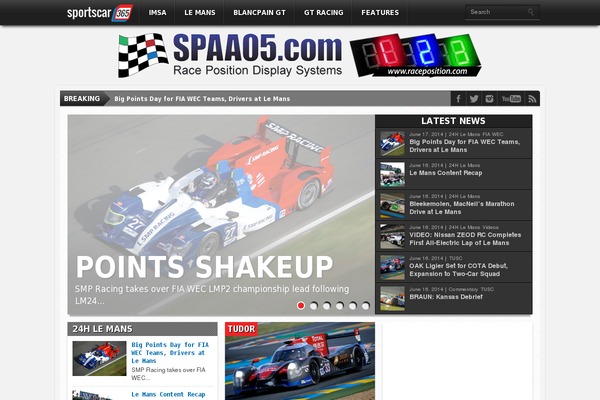The width and height of the screenshot is (600, 400).
Task: Open the Instagram social icon
Action: [x=489, y=99]
